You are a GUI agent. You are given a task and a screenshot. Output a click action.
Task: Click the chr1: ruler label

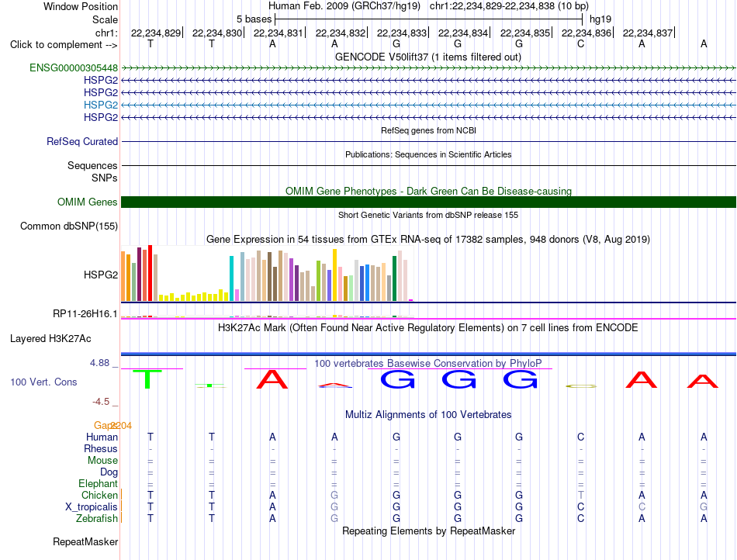pos(106,33)
